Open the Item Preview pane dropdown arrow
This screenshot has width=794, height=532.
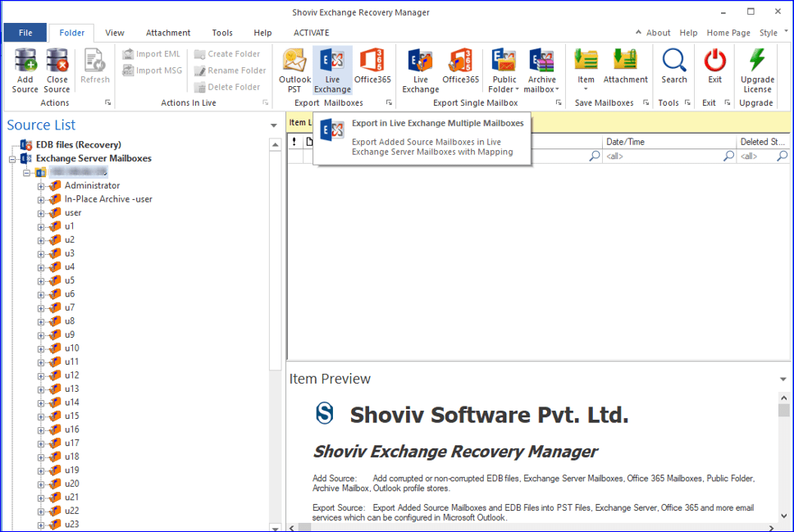tap(783, 379)
